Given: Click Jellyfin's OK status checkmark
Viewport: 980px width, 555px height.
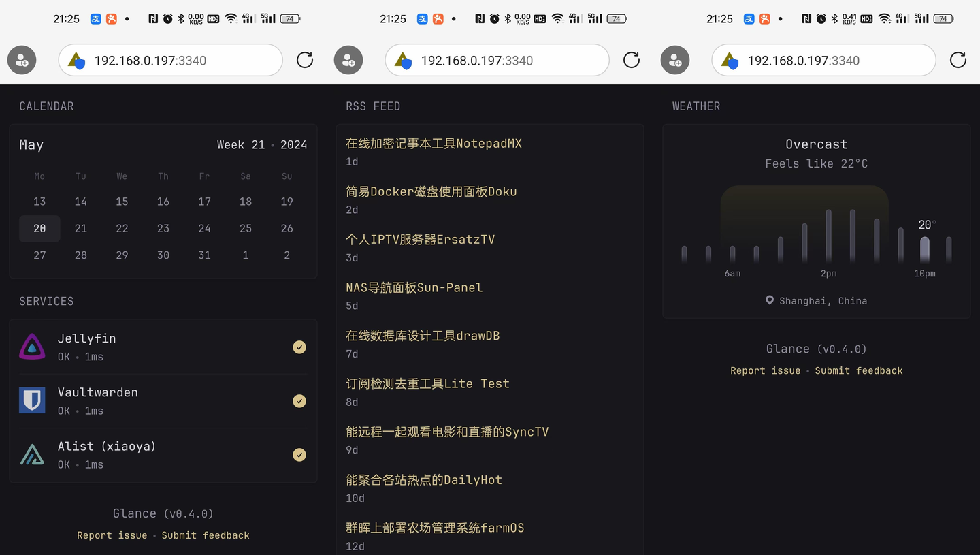Looking at the screenshot, I should 299,347.
